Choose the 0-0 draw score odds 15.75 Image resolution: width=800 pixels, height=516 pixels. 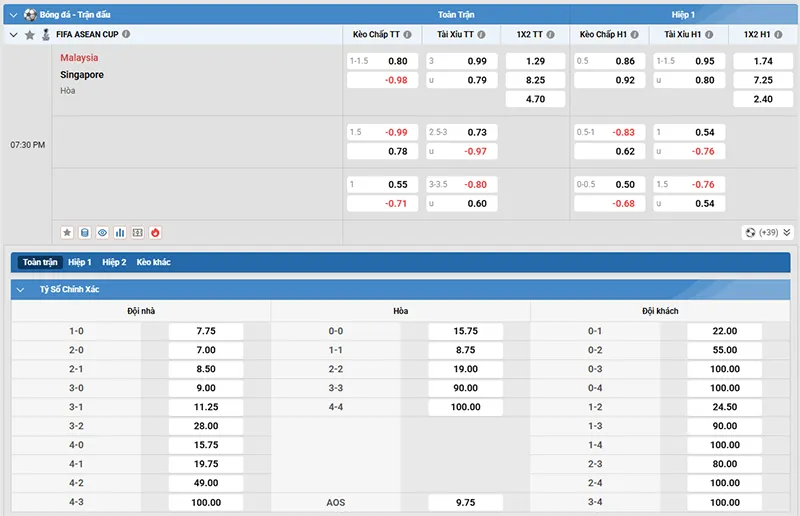pos(465,331)
